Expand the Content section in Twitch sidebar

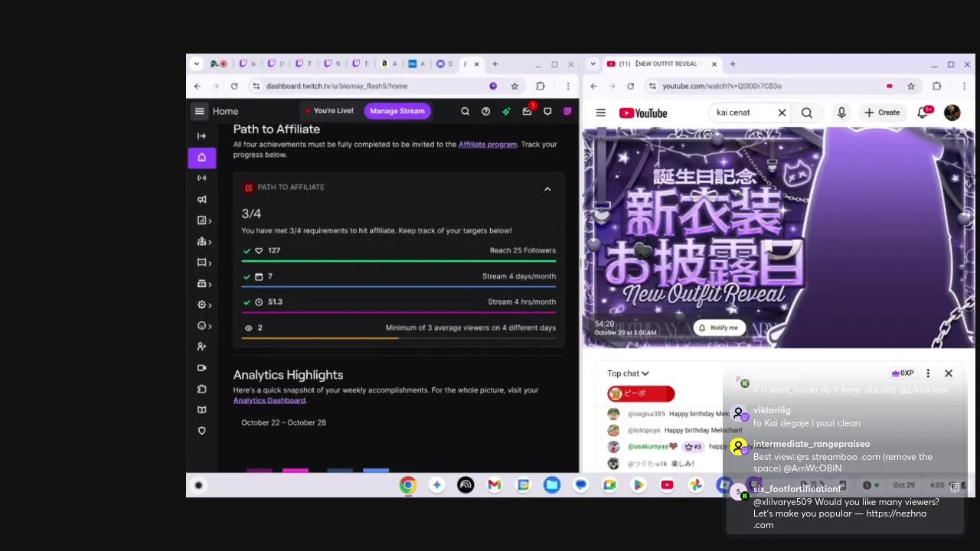204,262
